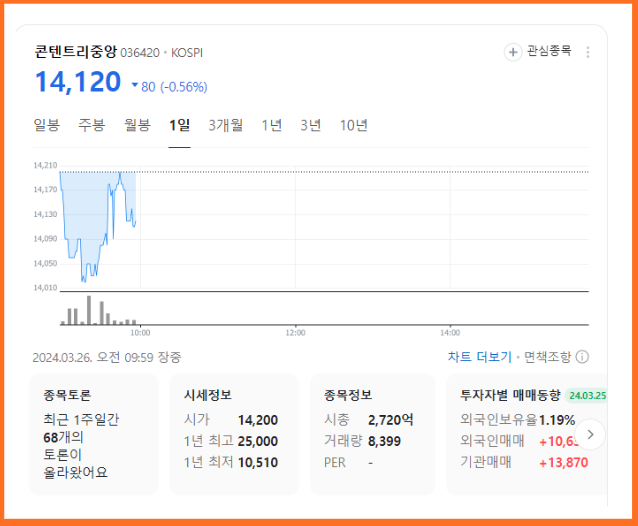Viewport: 638px width, 526px height.
Task: Open the 종목정보 card heading
Action: pyautogui.click(x=348, y=395)
